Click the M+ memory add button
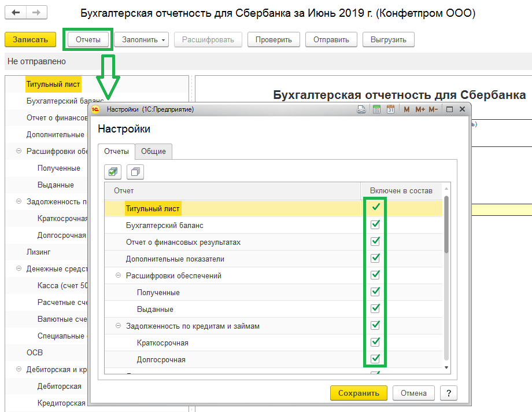 click(420, 109)
